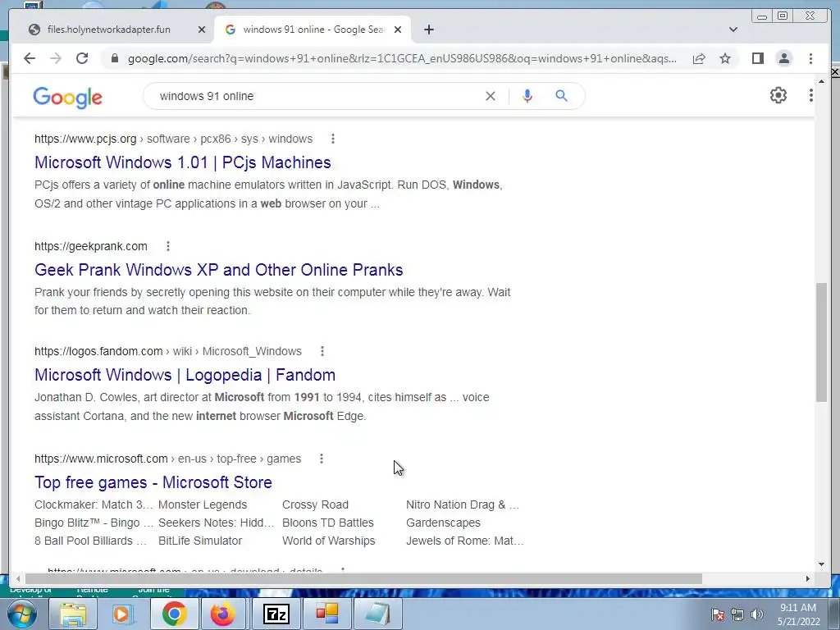This screenshot has height=630, width=840.
Task: Click Seekers Notes sitelink
Action: pos(216,523)
